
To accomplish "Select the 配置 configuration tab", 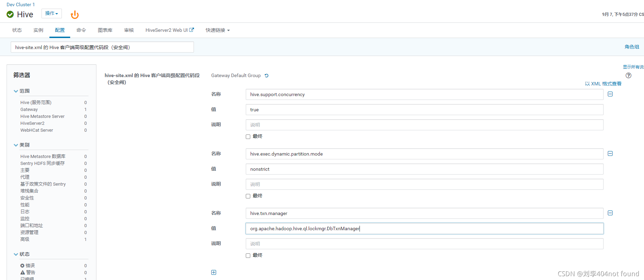I will point(60,30).
